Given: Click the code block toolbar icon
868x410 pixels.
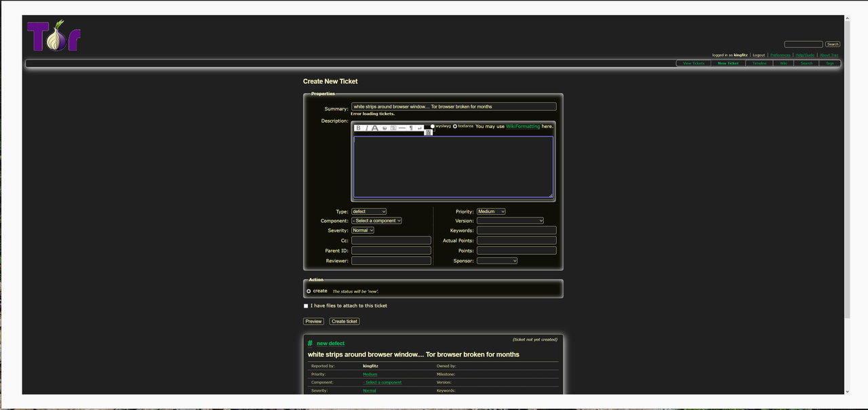Looking at the screenshot, I should [393, 128].
